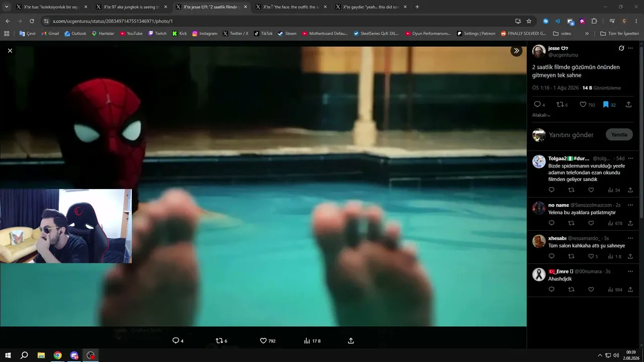Toggle the bookmark on jesse's post
Screen dimensions: 644x362
tap(606, 105)
